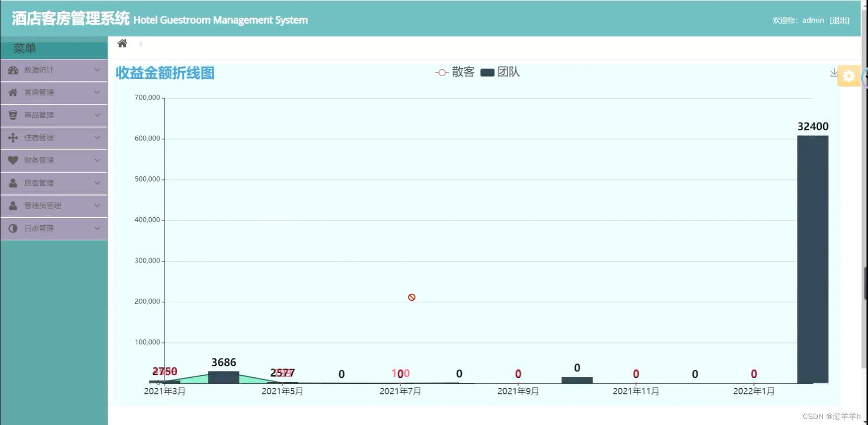The height and width of the screenshot is (425, 868).
Task: Click the 收益金额折线图 chart title
Action: tap(165, 73)
